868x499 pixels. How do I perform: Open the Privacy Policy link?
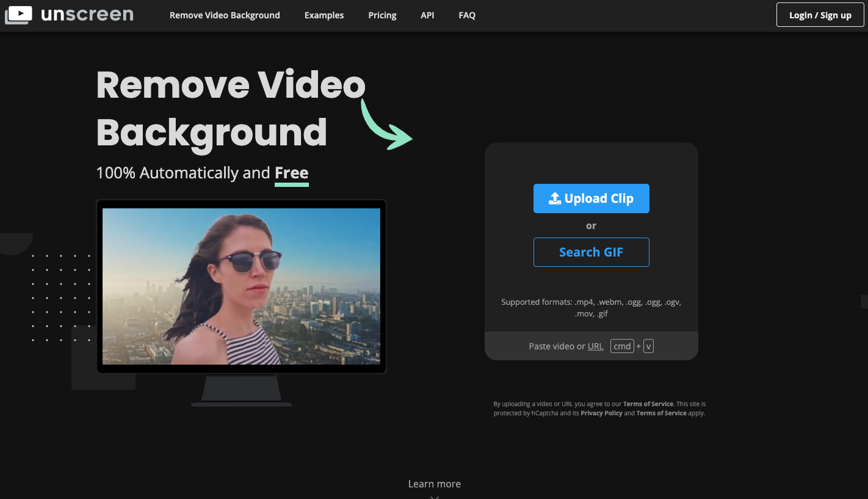point(601,413)
